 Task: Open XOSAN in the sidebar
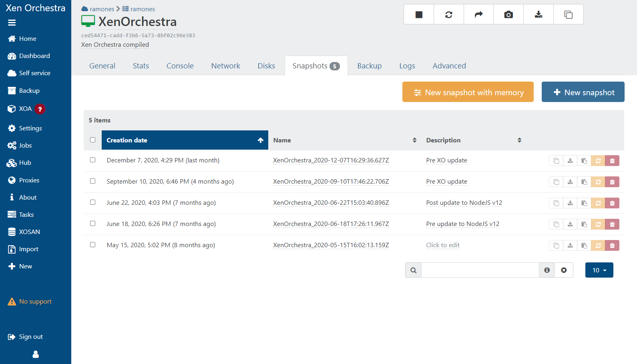pos(24,232)
